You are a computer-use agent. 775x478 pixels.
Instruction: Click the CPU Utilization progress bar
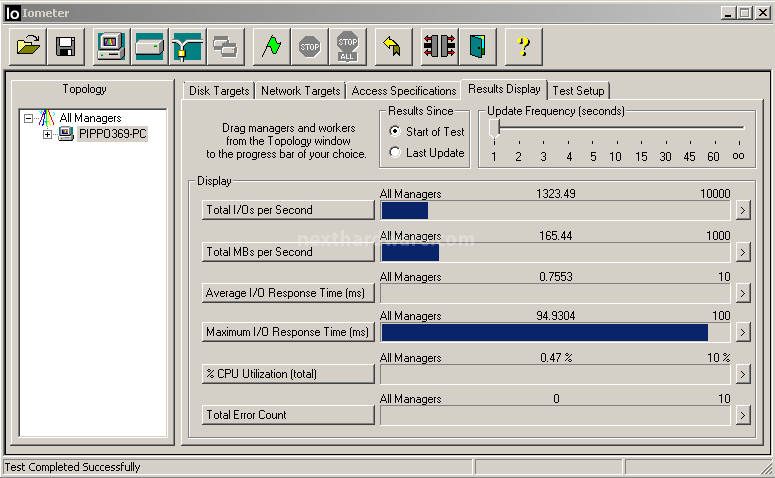coord(555,375)
